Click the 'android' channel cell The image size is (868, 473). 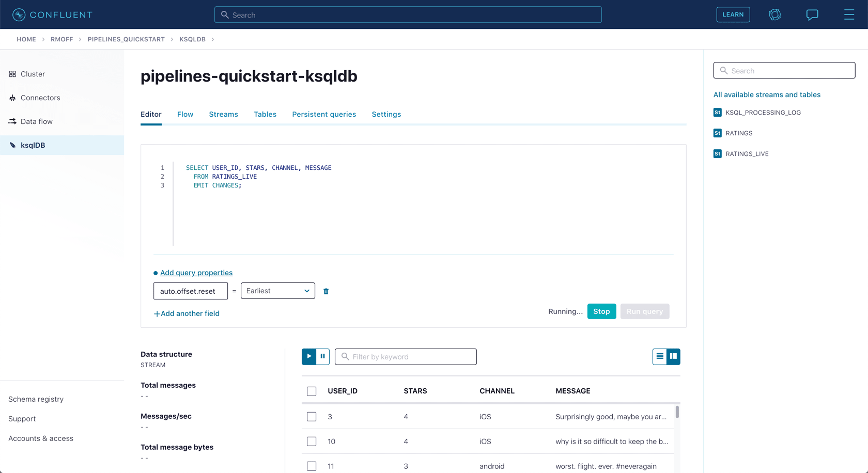point(492,466)
